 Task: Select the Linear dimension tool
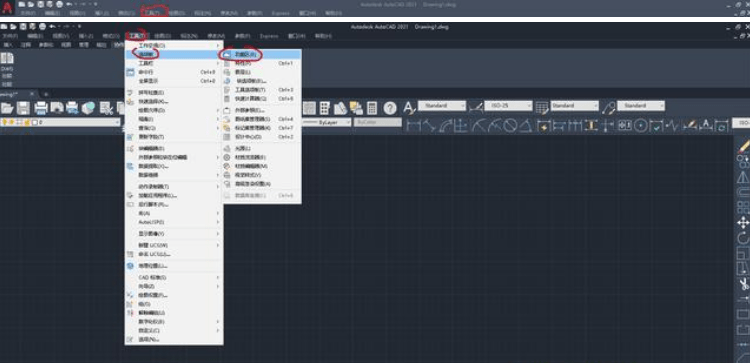click(413, 126)
